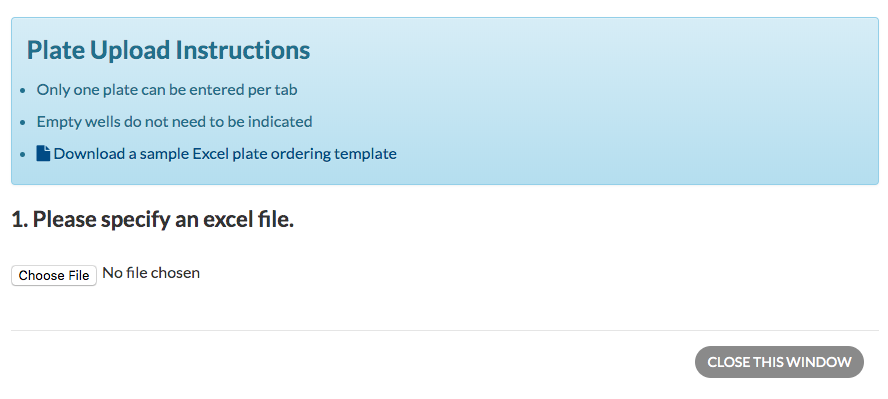Click the word 'Instructions' in the panel title
The width and height of the screenshot is (888, 399).
242,50
